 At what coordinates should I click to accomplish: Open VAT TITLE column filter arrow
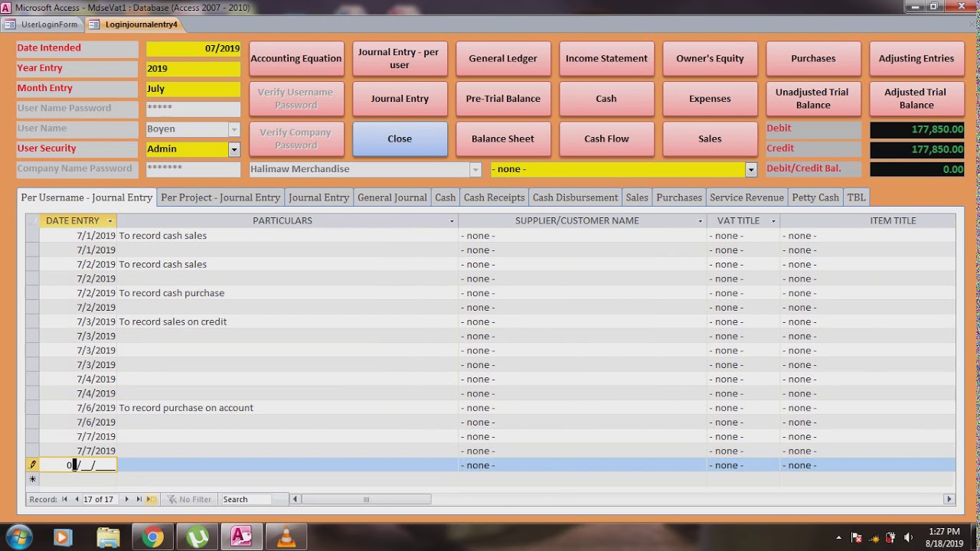pyautogui.click(x=773, y=221)
